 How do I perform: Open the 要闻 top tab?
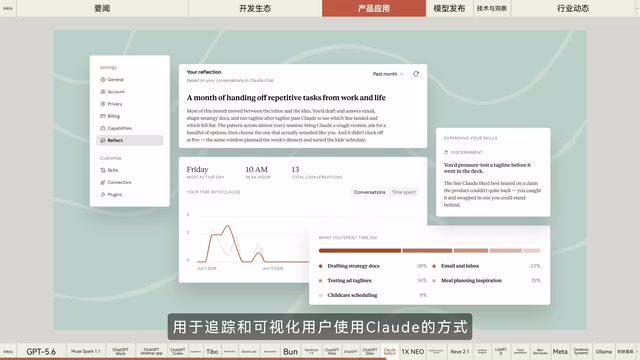[102, 8]
